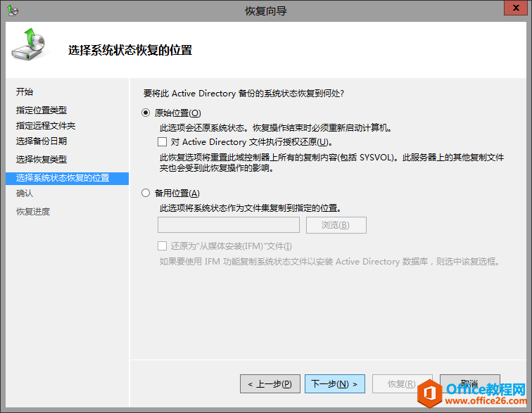Enable authoritative restore of Active Directory files checkbox

point(162,141)
